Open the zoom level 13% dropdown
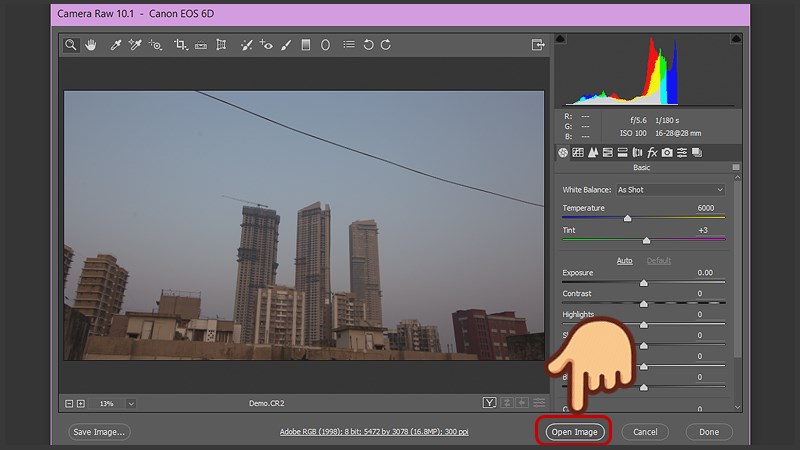This screenshot has height=450, width=800. 131,404
